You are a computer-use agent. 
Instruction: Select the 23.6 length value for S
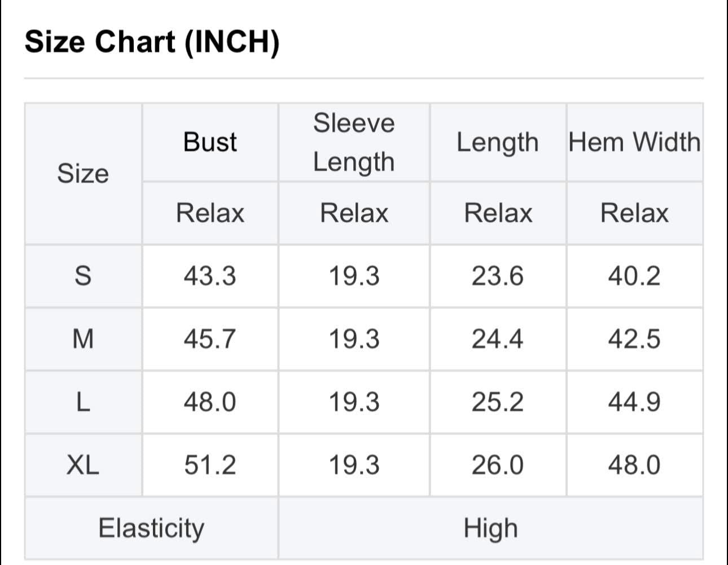(498, 276)
